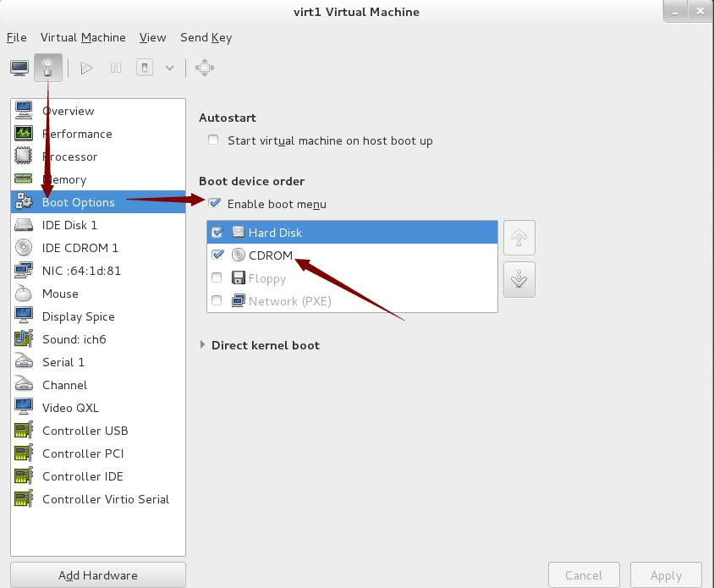Uncheck Hard Disk boot device
The height and width of the screenshot is (588, 714).
[217, 232]
